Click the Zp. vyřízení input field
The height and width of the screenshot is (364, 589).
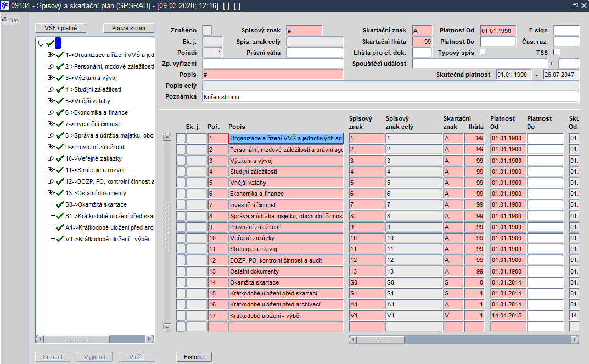point(273,64)
